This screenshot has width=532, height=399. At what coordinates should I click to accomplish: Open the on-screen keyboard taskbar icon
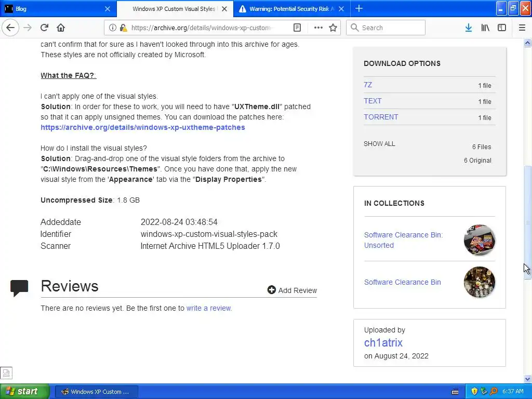pyautogui.click(x=455, y=392)
